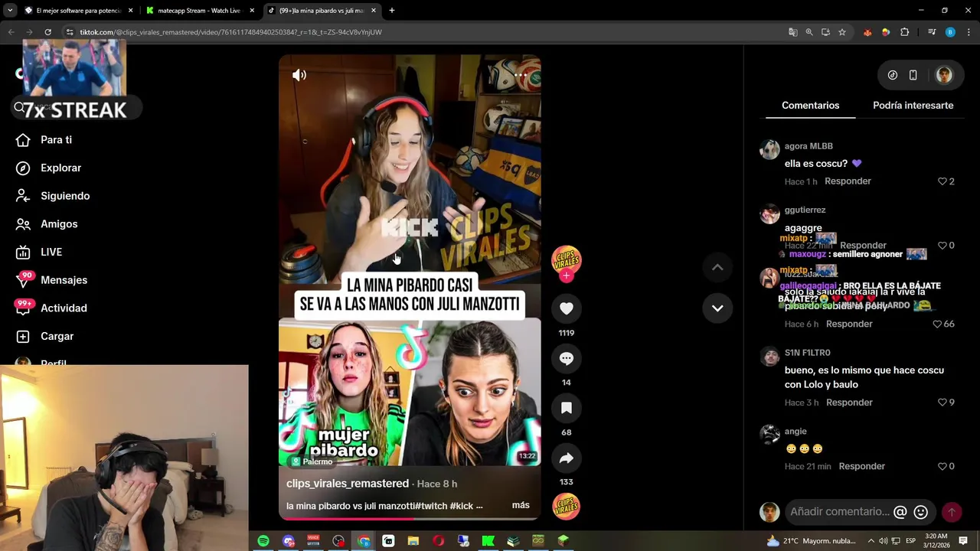Open the phone app icon in header
This screenshot has width=980, height=551.
pyautogui.click(x=913, y=75)
